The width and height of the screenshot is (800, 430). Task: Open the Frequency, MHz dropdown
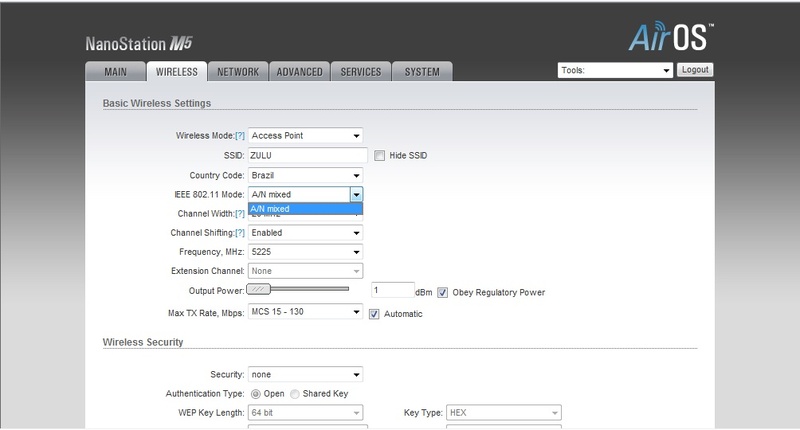[305, 252]
